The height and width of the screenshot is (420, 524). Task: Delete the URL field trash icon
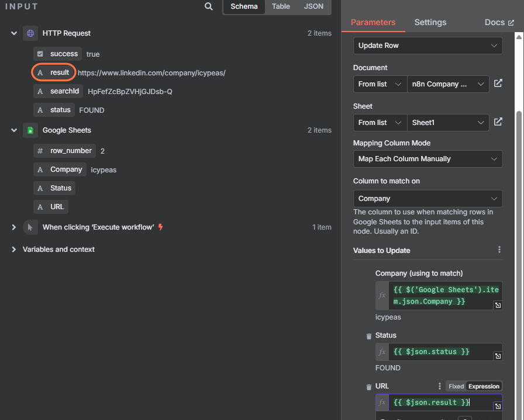(368, 387)
